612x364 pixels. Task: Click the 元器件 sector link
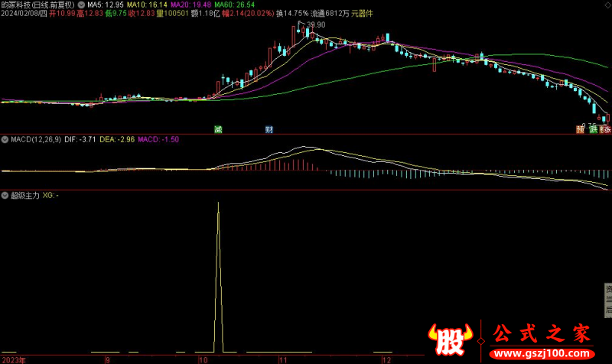(362, 14)
